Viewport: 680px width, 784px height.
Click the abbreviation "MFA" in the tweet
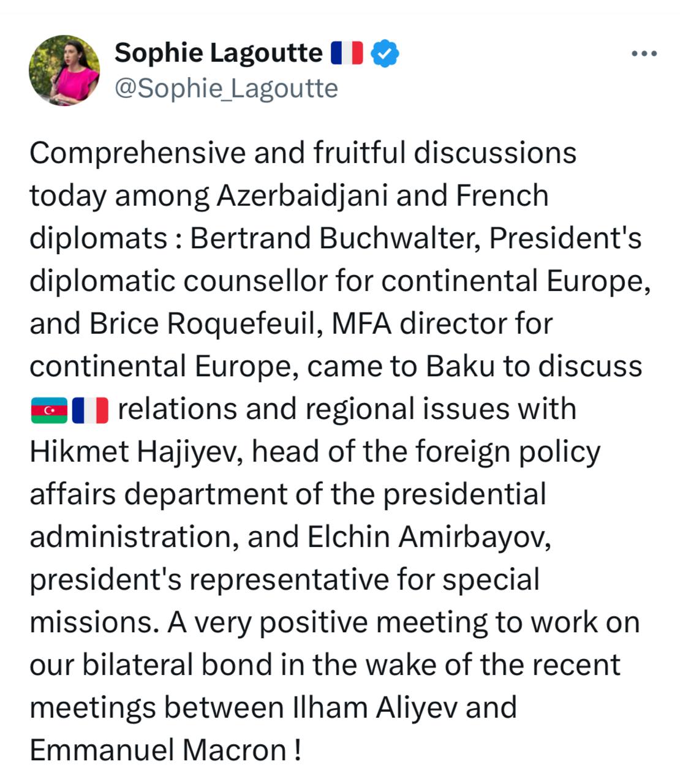tap(361, 323)
